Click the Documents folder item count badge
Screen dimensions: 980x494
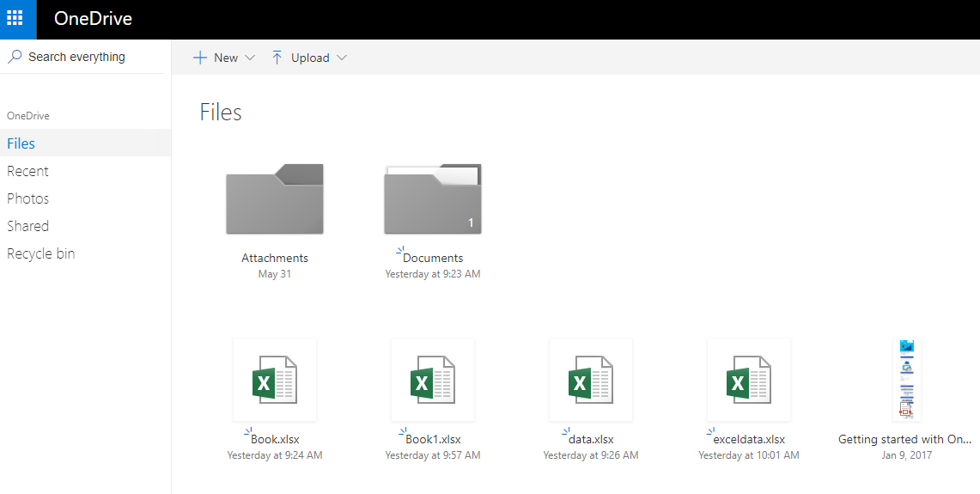471,223
